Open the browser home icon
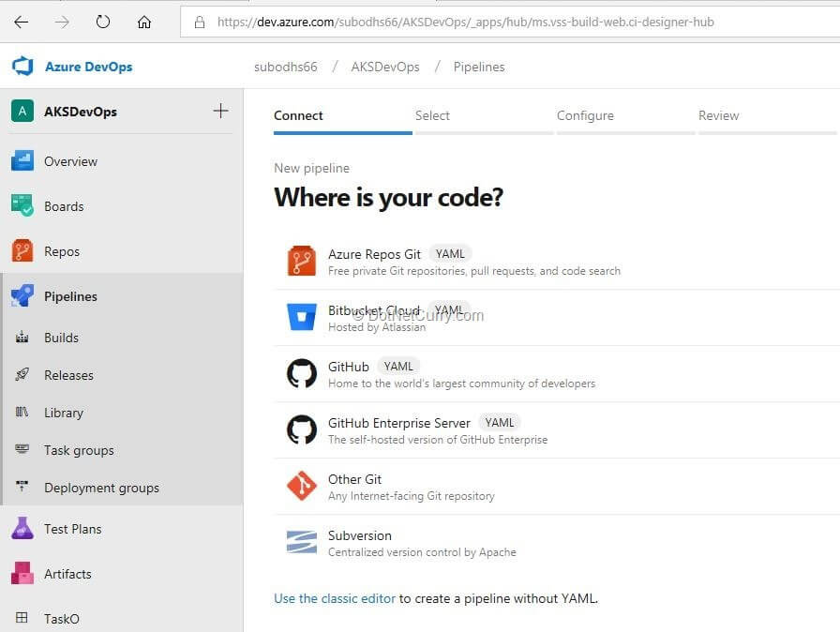Screen dimensions: 840x632 144,22
